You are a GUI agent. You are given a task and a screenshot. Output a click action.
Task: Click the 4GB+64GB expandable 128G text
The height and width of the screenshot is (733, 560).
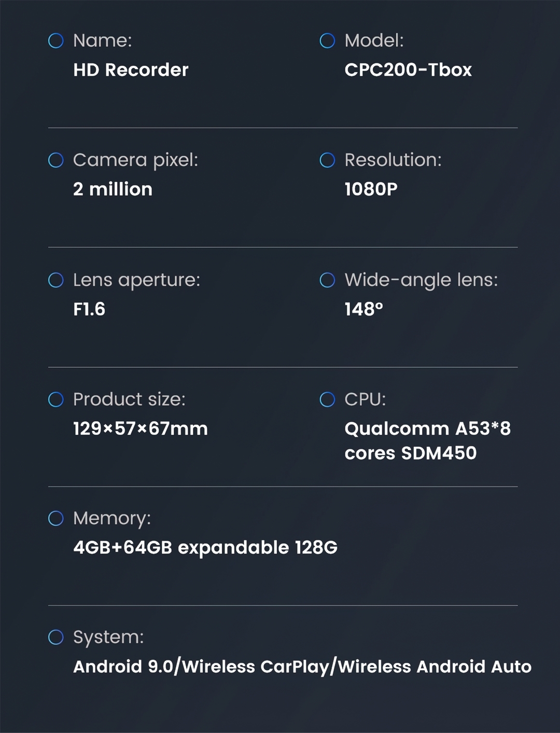click(x=205, y=547)
